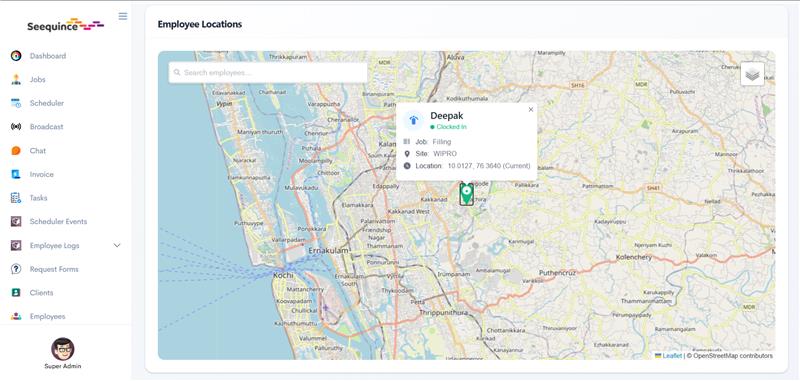The height and width of the screenshot is (381, 800).
Task: Click the Puthencruz label on map
Action: (558, 273)
